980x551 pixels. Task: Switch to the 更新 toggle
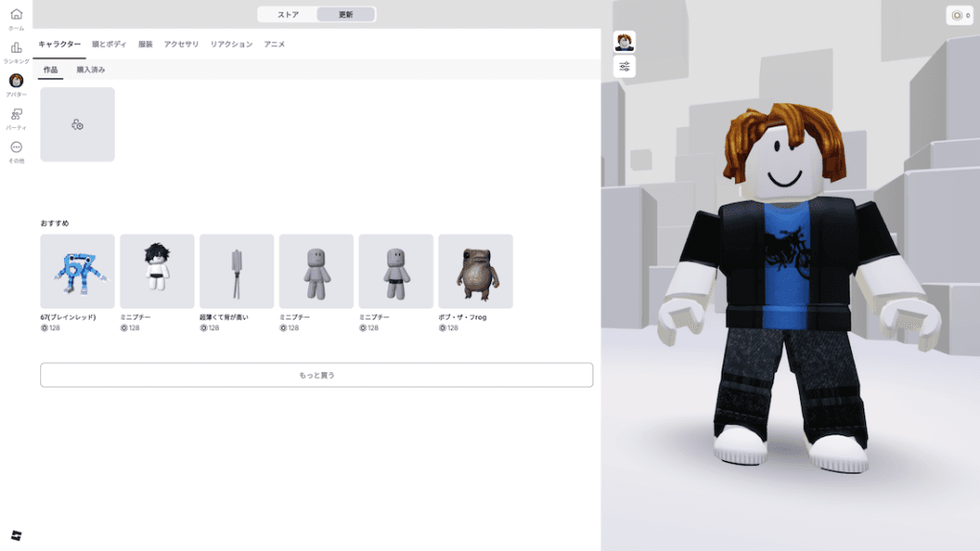point(345,14)
